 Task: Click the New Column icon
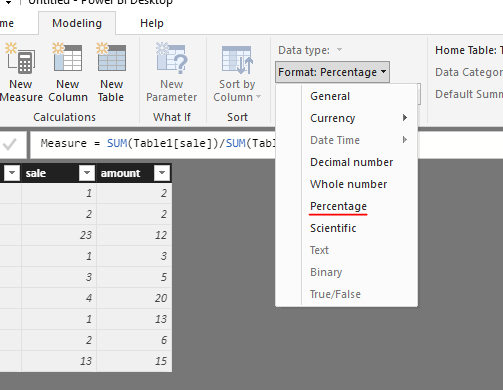[x=67, y=57]
